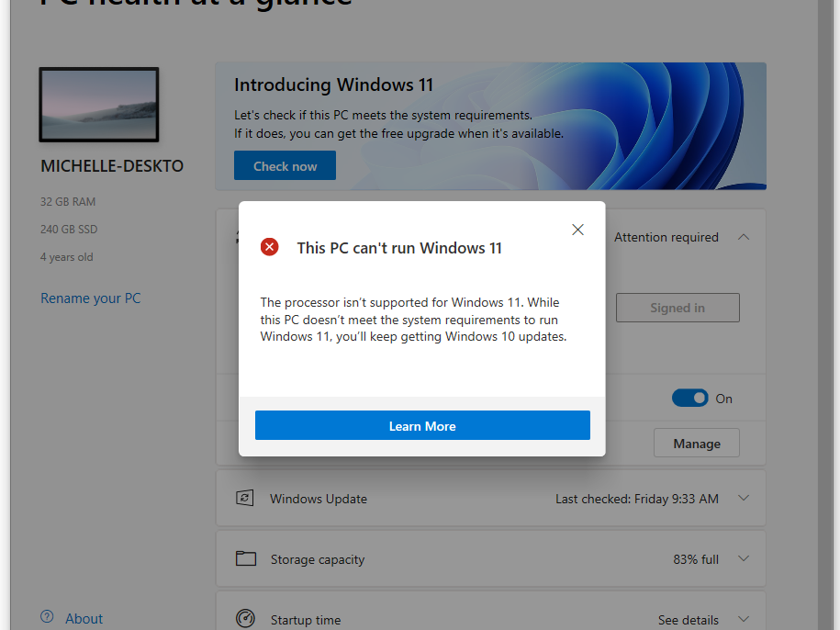Expand the Storage capacity section
The image size is (840, 630).
pos(744,558)
